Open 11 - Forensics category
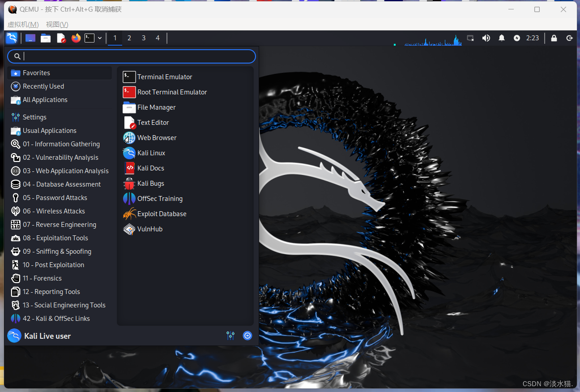 pos(60,278)
